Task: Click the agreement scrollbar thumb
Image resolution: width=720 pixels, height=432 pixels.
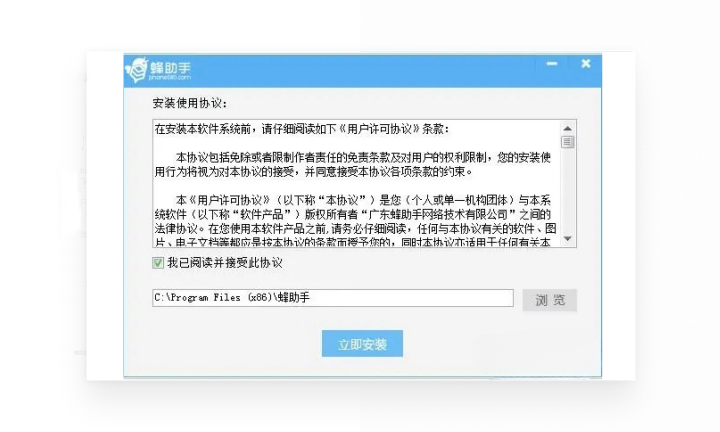Action: coord(568,142)
